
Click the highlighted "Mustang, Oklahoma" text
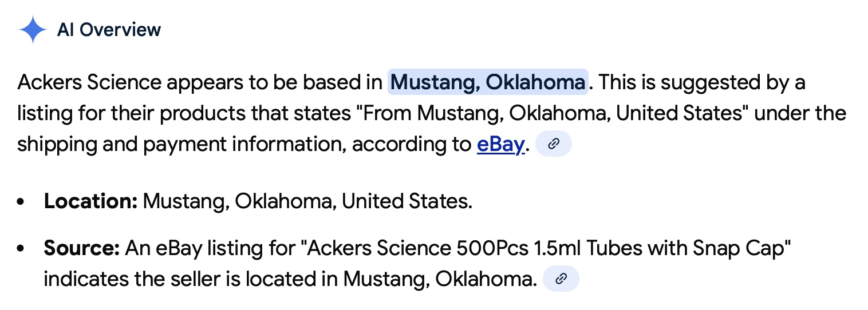(x=488, y=83)
